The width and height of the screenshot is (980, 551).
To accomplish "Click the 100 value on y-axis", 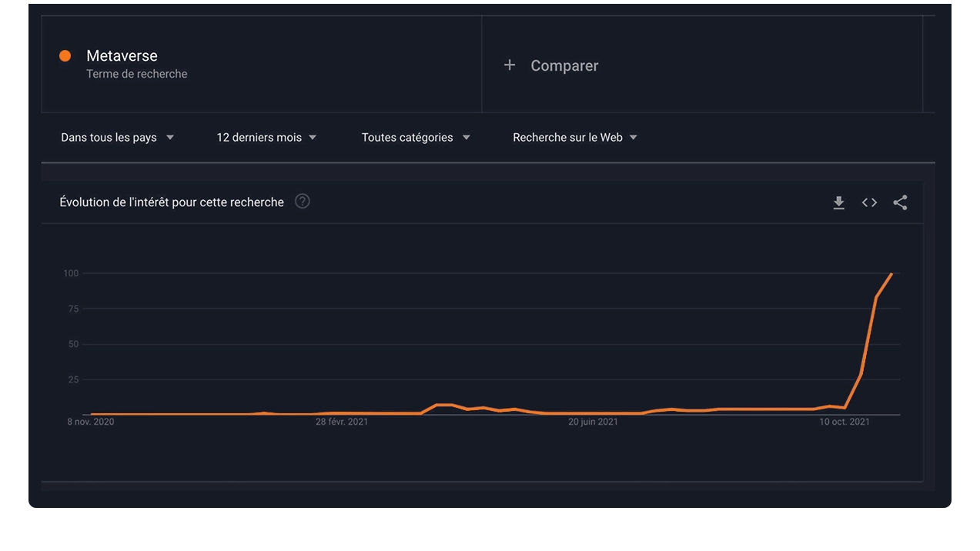I will [71, 273].
